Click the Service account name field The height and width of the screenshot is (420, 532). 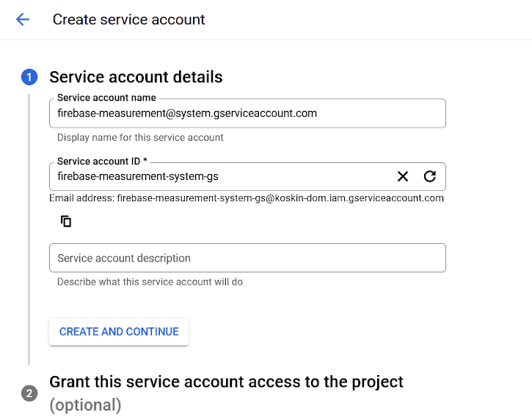pos(247,113)
